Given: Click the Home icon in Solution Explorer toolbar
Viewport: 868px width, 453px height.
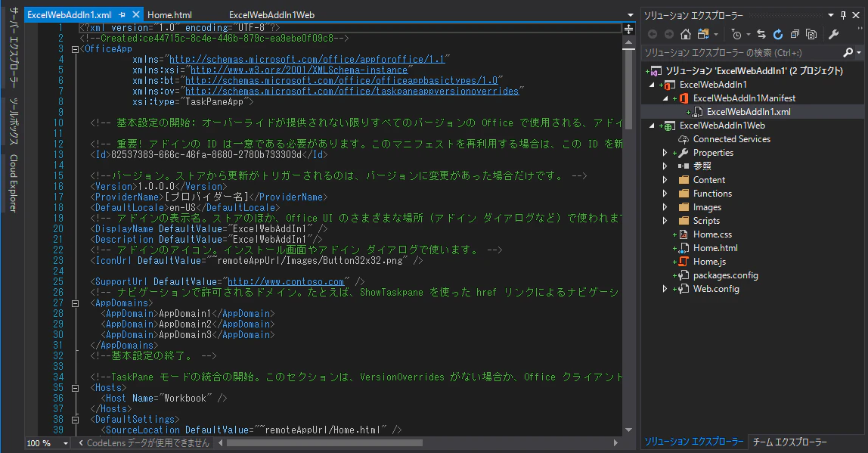Looking at the screenshot, I should click(x=685, y=34).
